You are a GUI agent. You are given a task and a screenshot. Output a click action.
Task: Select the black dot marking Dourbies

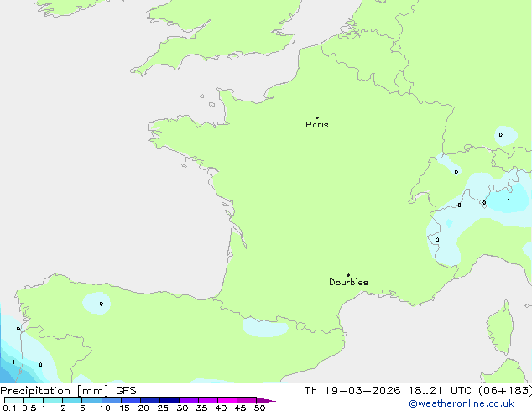click(348, 275)
